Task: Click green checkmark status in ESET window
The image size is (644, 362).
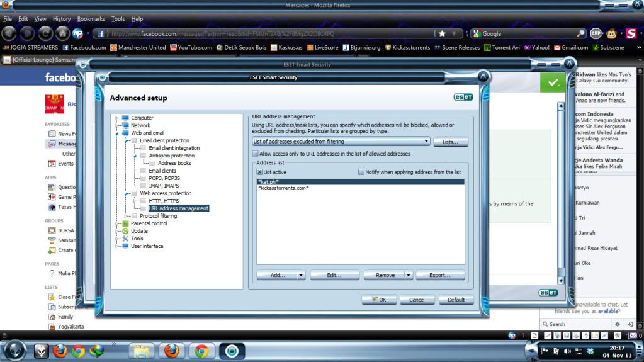Action: point(553,82)
